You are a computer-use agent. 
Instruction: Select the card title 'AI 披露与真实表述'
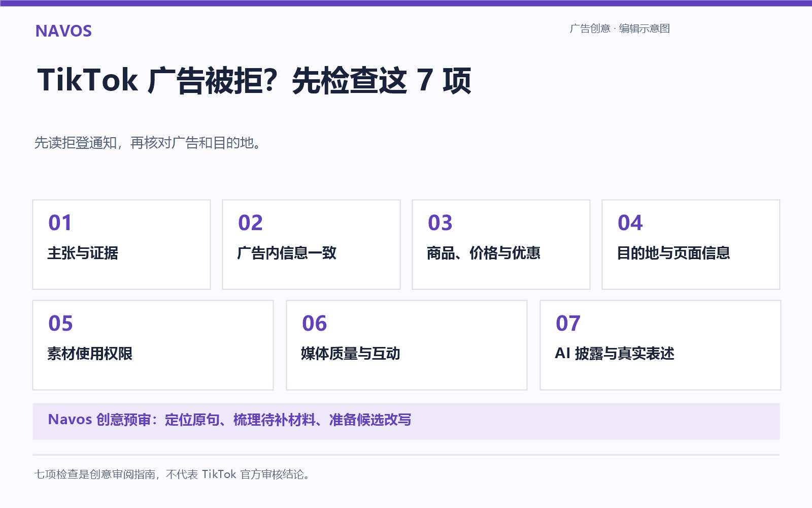pos(615,354)
